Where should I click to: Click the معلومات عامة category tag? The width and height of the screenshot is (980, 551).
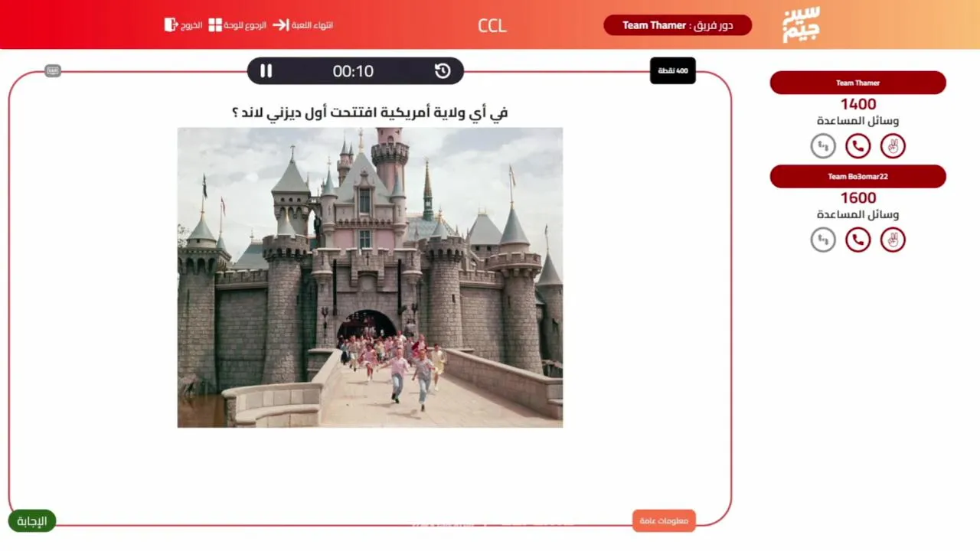[664, 521]
